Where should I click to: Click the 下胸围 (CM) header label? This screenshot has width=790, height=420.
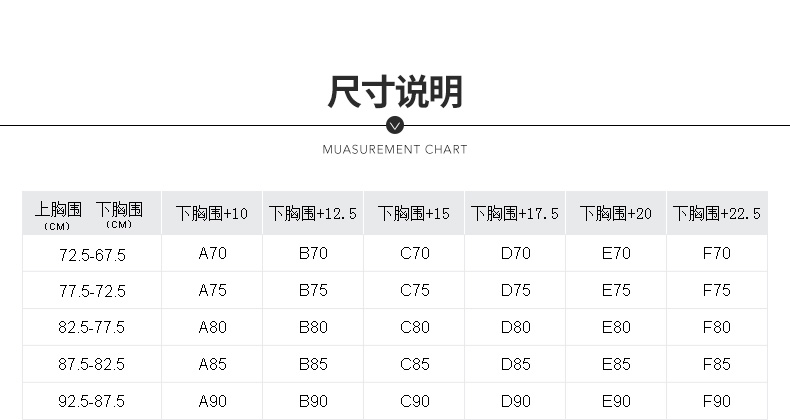[119, 215]
